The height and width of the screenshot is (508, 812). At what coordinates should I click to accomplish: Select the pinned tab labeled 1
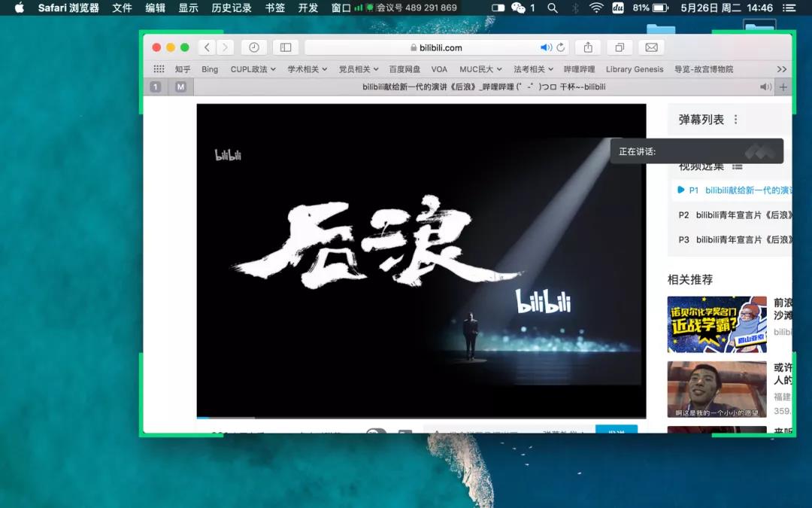click(156, 87)
